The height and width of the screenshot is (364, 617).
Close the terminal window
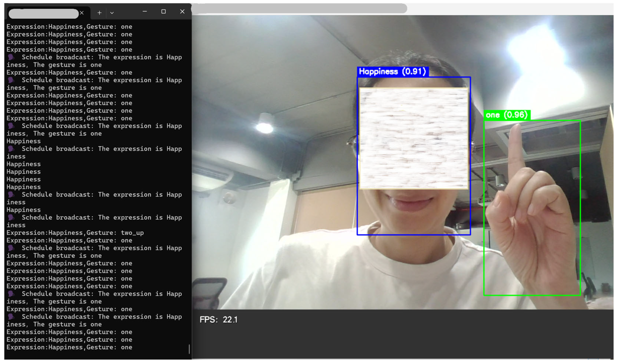[182, 12]
